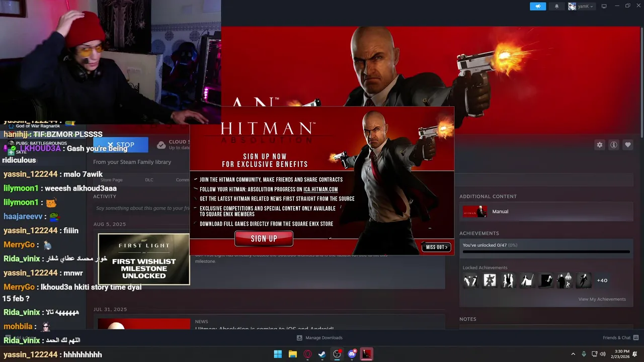Click 'From your Steam Family library' text
644x362 pixels.
coord(132,162)
